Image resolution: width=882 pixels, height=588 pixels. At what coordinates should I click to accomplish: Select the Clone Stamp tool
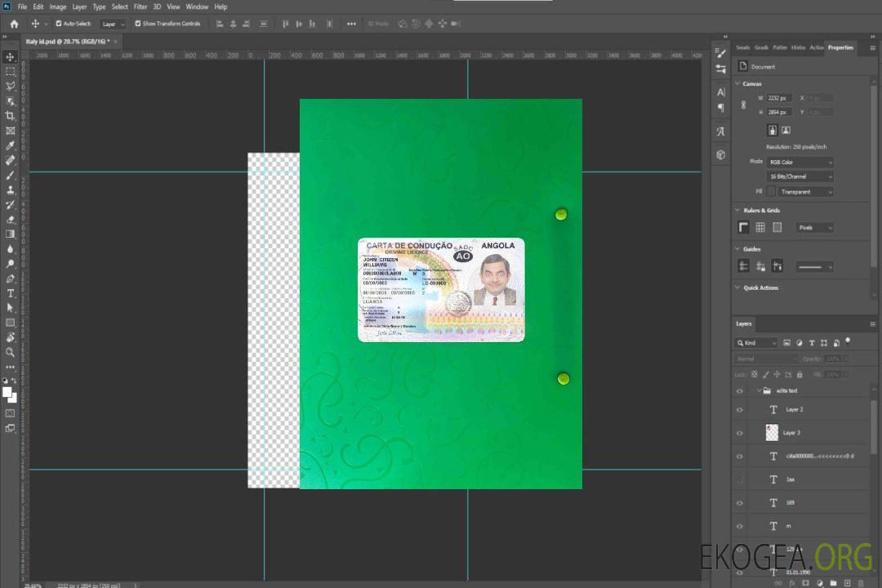coord(10,190)
